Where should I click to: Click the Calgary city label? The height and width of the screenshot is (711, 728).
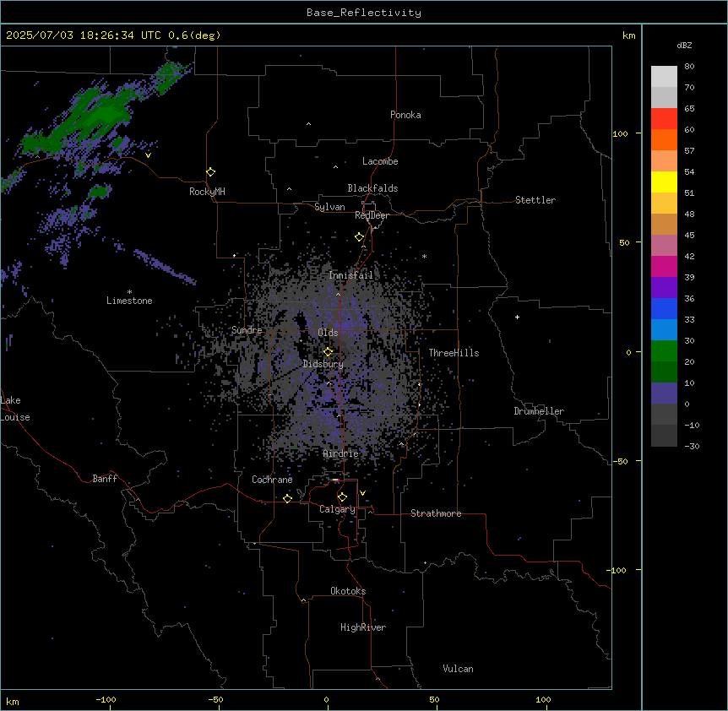[x=337, y=509]
